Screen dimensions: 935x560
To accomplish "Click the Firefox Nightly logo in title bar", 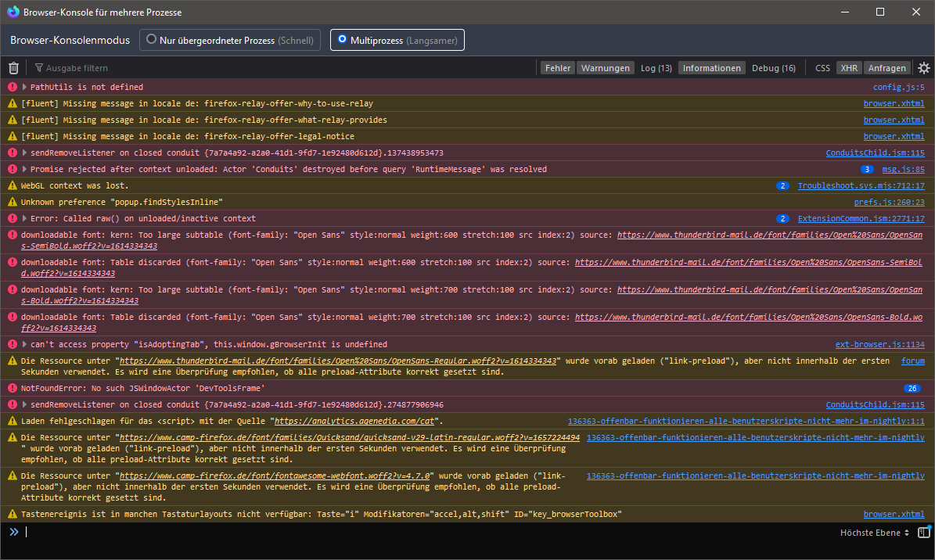I will coord(13,12).
